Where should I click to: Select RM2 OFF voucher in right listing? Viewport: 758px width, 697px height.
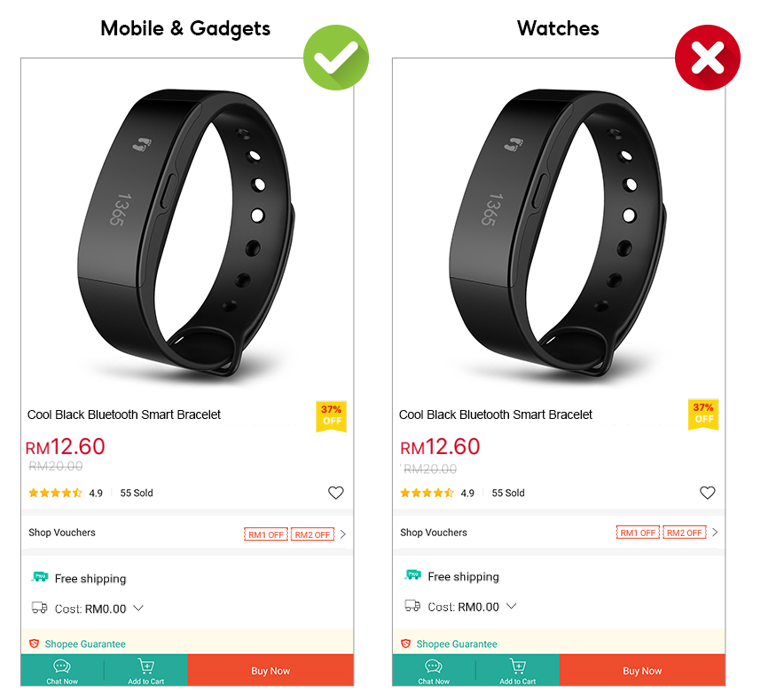pos(684,532)
